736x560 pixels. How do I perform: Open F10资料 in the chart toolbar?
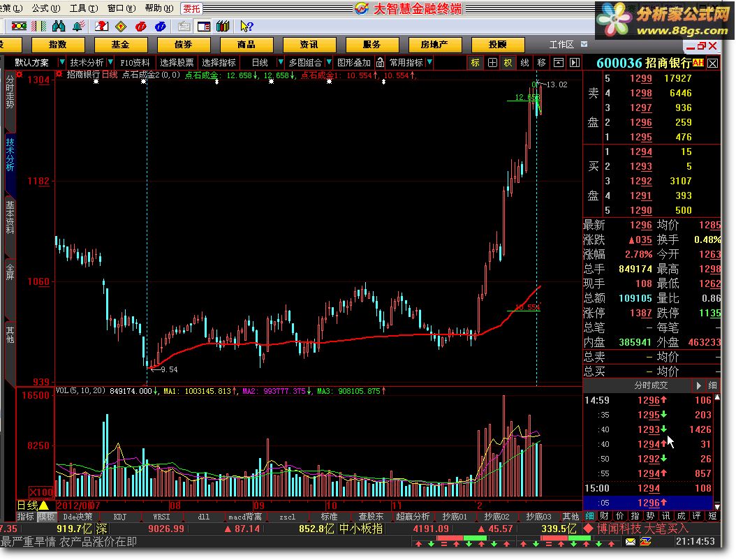point(135,62)
